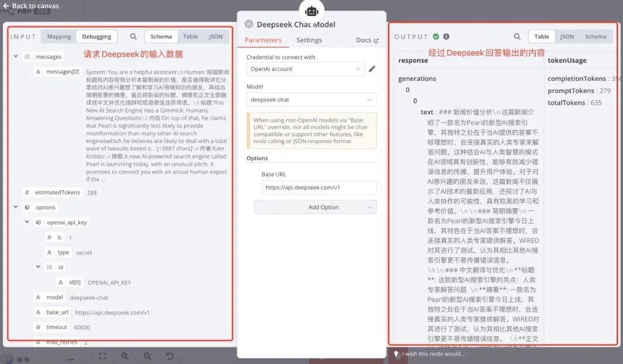Select output Table view
623x364 pixels.
point(542,36)
